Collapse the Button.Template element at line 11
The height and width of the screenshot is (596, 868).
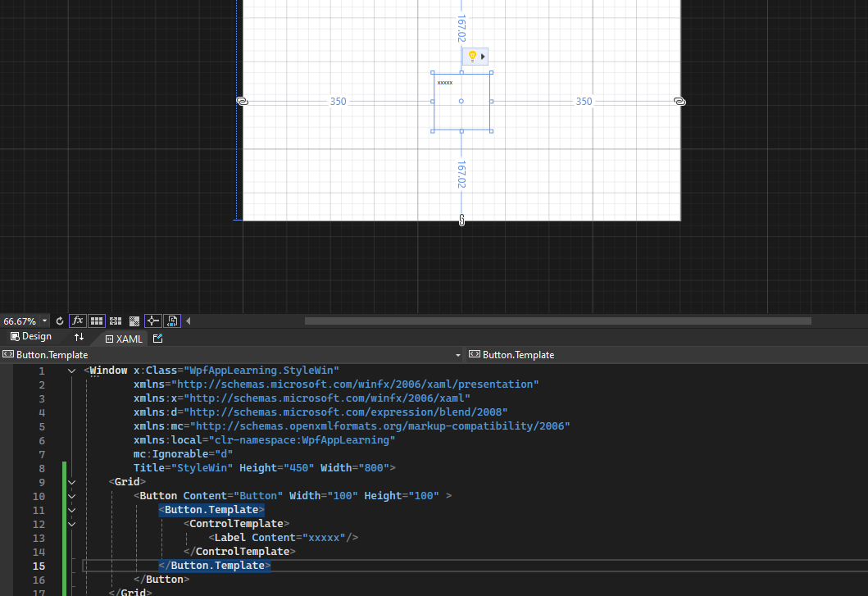(72, 510)
